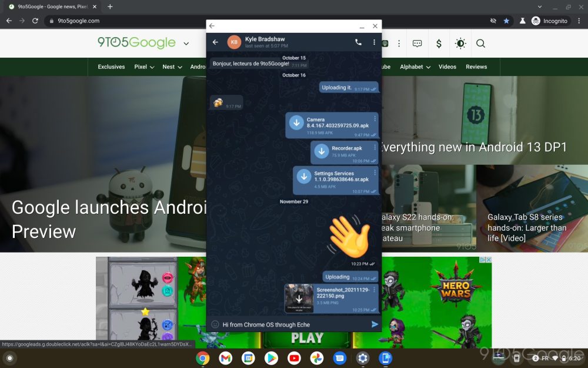The image size is (588, 368).
Task: Open Telegram chat three-dot menu
Action: coord(374,42)
